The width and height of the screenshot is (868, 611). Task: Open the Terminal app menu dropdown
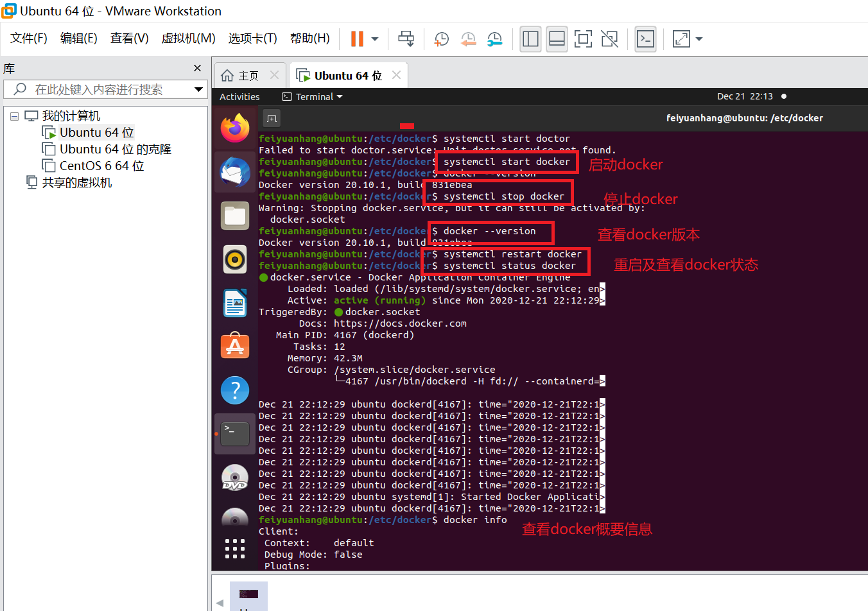click(x=313, y=97)
